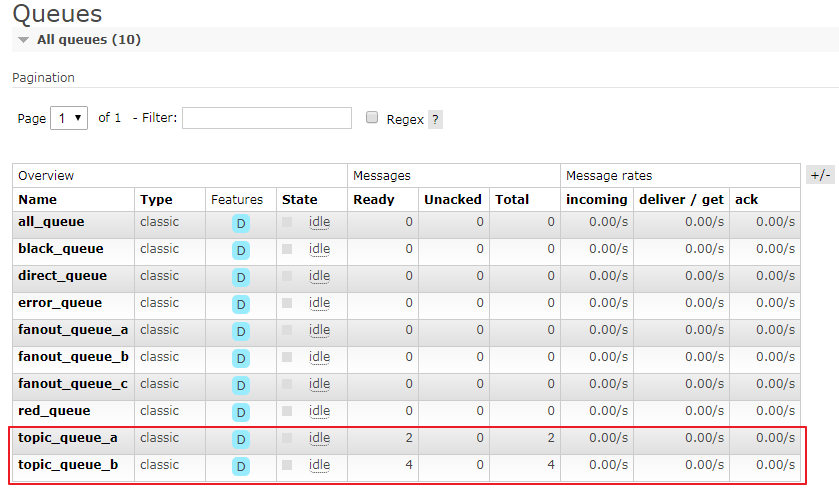Click the idle state of topic_queue_b
The height and width of the screenshot is (498, 839).
point(319,465)
